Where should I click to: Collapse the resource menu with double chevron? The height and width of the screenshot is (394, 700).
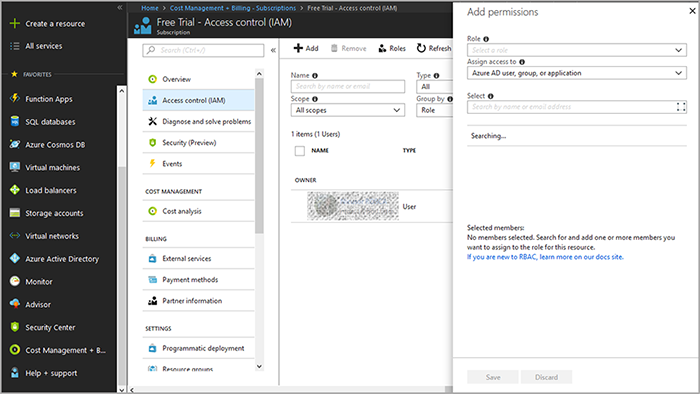coord(273,50)
